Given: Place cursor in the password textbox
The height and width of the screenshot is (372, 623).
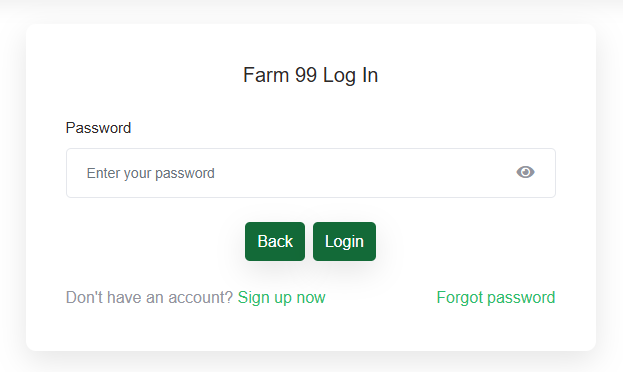Looking at the screenshot, I should click(311, 173).
